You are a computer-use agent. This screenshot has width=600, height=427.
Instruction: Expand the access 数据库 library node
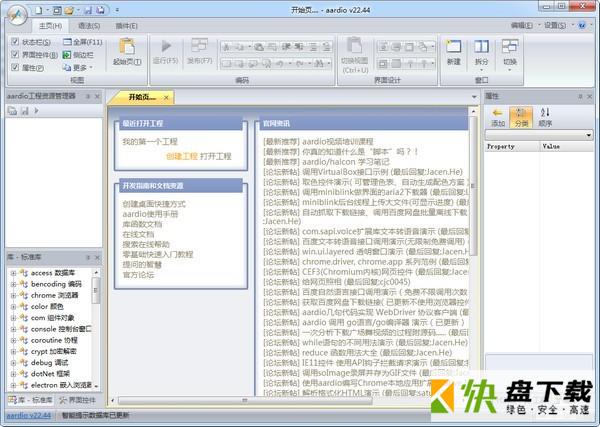click(13, 273)
